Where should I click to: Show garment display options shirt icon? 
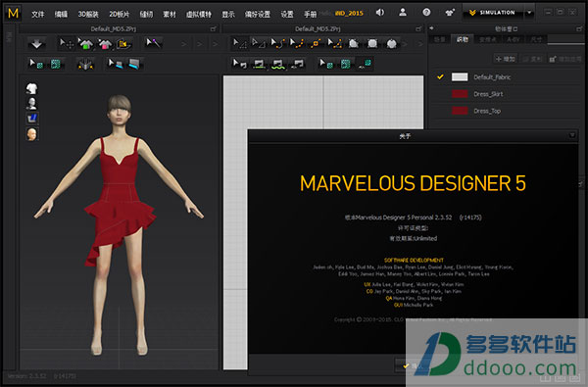pyautogui.click(x=32, y=88)
